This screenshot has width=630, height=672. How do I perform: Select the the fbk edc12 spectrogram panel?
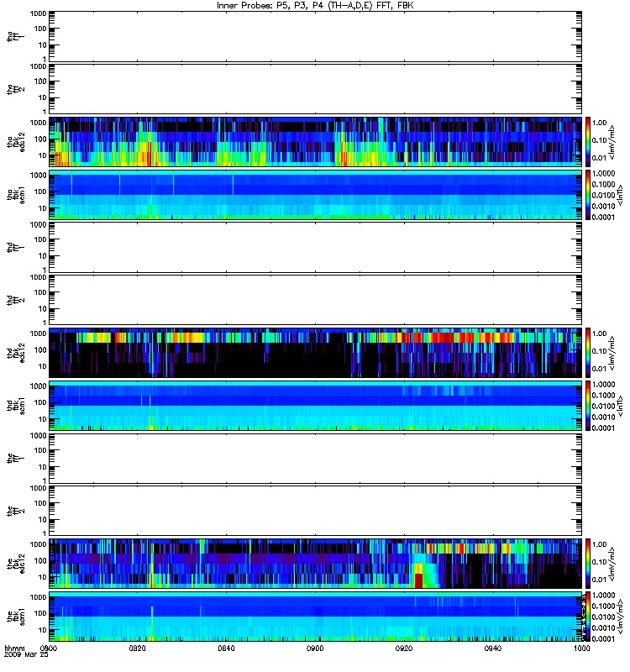(x=315, y=564)
